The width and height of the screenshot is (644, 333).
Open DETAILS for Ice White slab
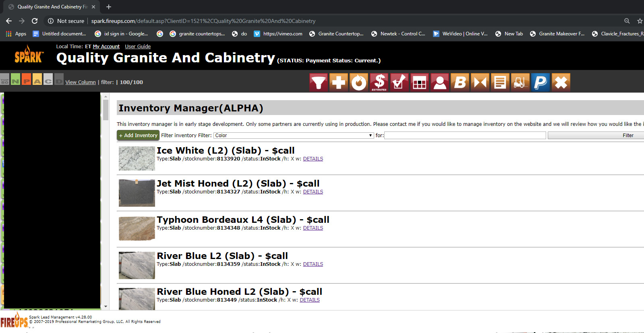tap(313, 159)
